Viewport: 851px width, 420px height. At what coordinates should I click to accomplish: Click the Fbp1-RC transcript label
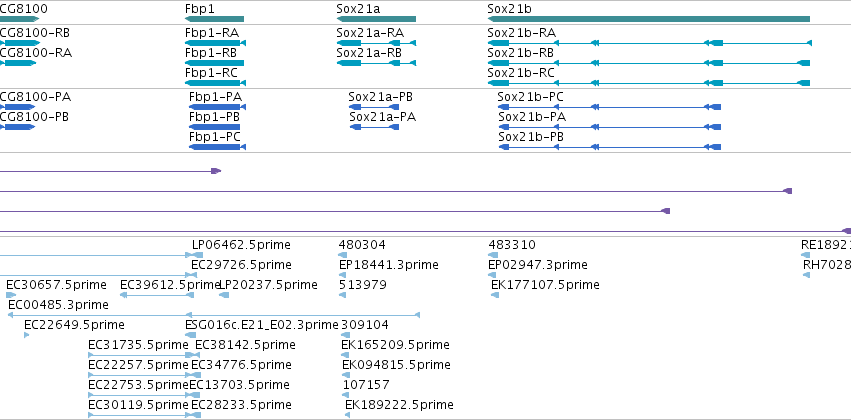coord(211,73)
